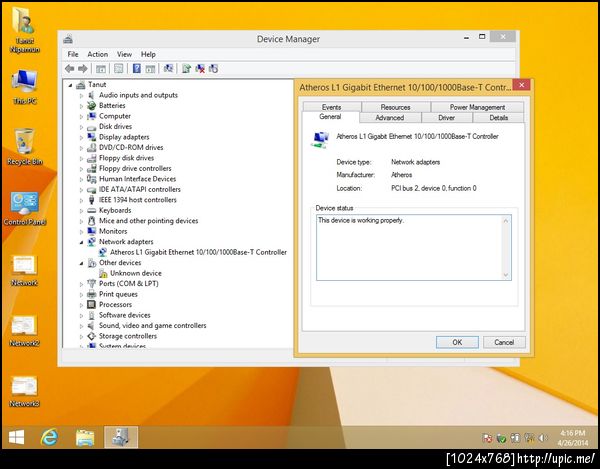
Task: Select Print queues entry
Action: 118,294
